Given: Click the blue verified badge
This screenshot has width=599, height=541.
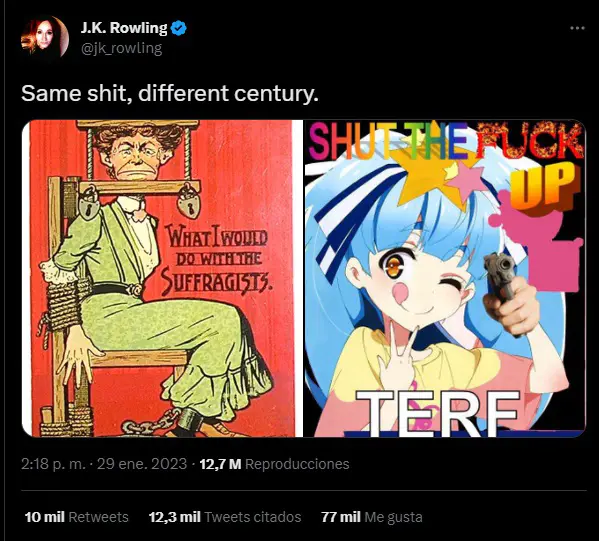Looking at the screenshot, I should [178, 28].
